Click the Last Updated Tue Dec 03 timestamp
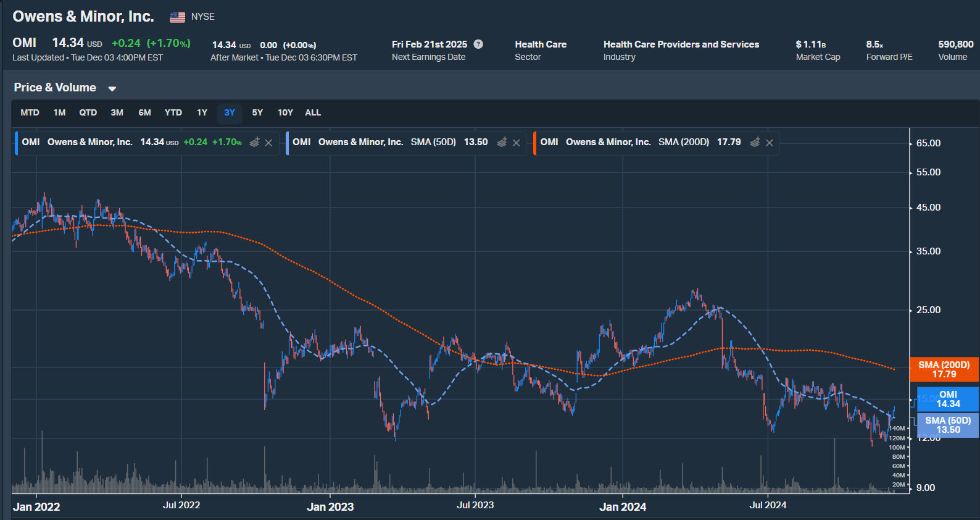 pos(88,57)
